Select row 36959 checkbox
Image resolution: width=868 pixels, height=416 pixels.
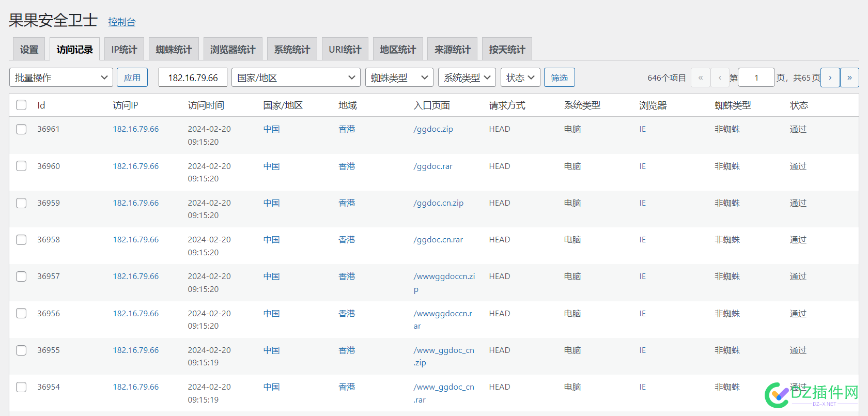(21, 203)
